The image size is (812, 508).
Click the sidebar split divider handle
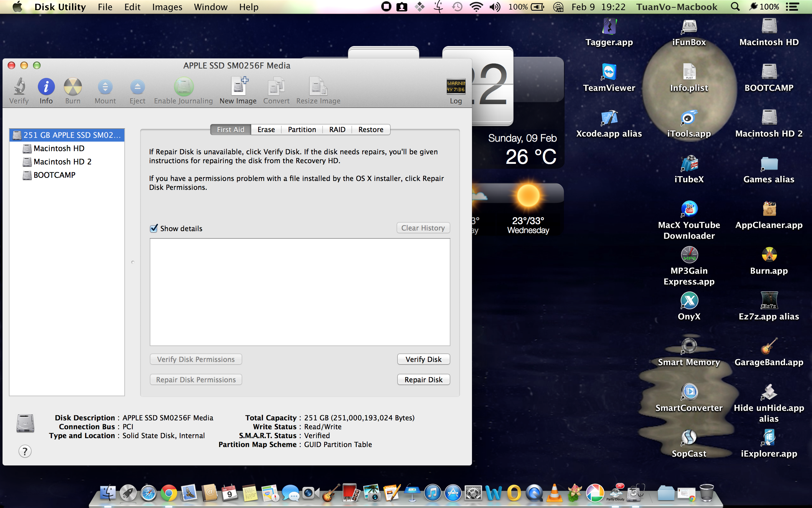pos(133,262)
